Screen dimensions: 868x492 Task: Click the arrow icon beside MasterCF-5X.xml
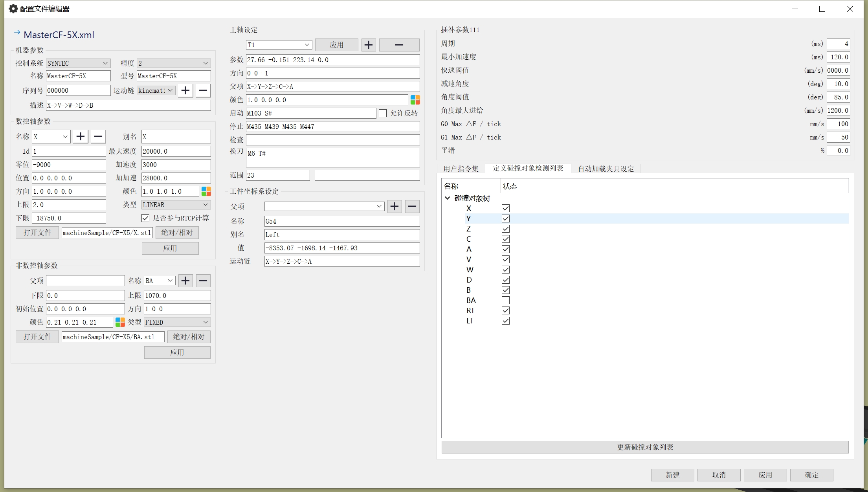click(17, 33)
